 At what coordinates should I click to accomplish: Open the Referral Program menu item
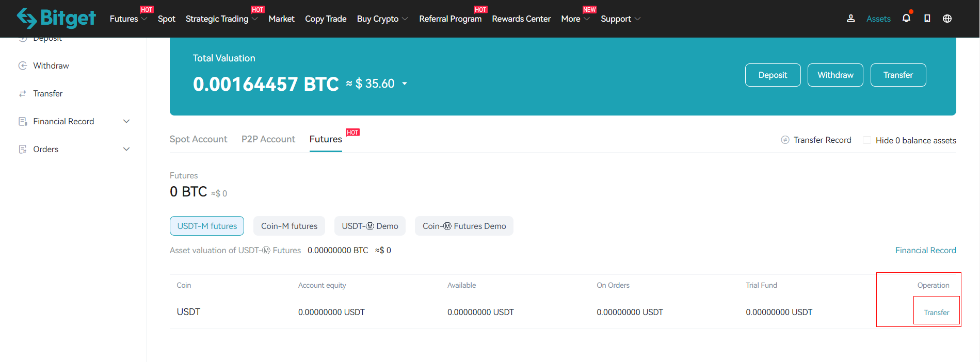450,19
